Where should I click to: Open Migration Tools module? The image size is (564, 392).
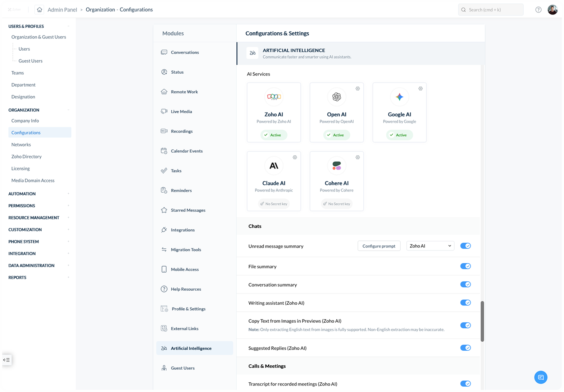(x=195, y=250)
